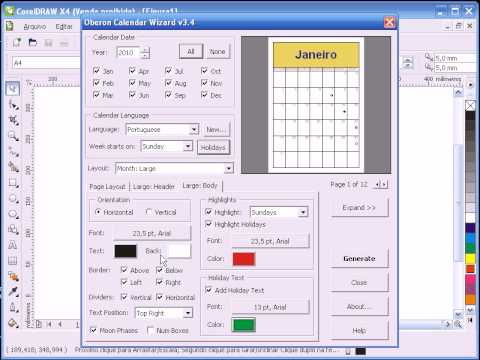
Task: Select the Interactive Blend tool in toolbox
Action: tap(13, 276)
